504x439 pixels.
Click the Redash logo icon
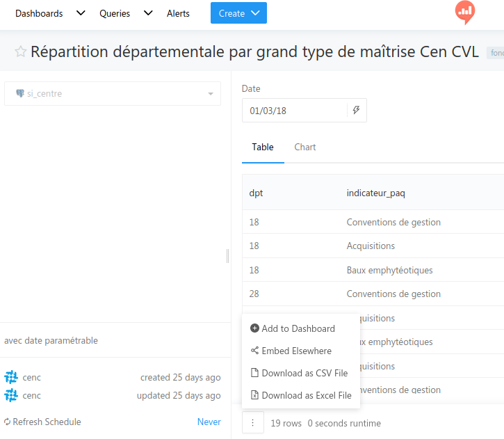pos(464,12)
